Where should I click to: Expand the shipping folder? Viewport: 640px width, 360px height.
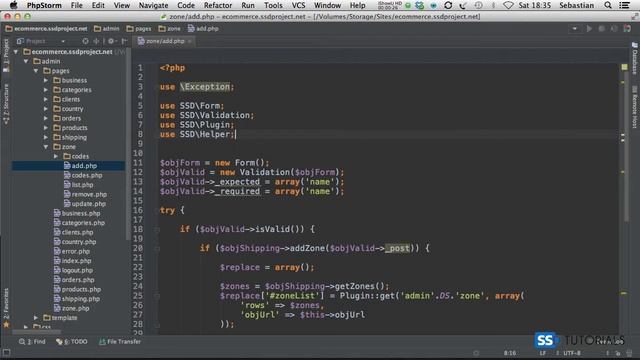pos(46,138)
